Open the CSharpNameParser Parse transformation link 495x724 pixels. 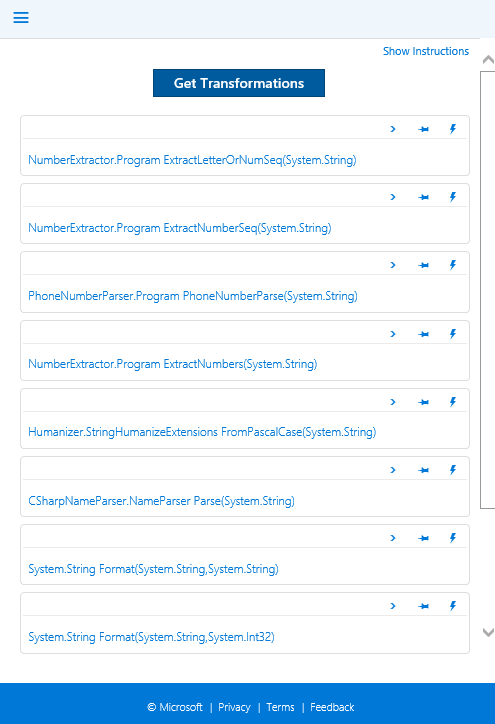point(161,501)
